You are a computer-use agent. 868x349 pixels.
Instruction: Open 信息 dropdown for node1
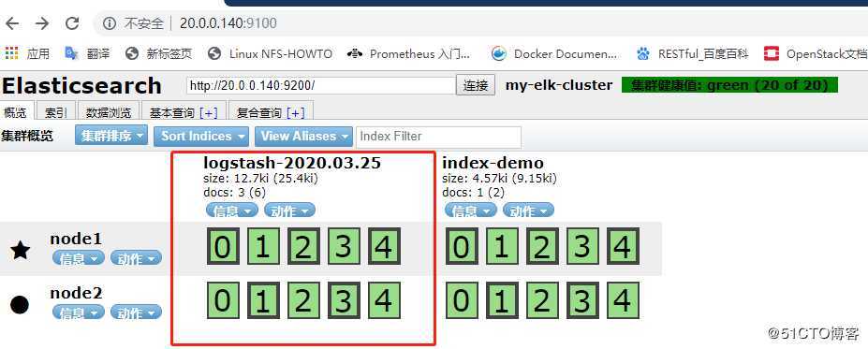tap(78, 257)
